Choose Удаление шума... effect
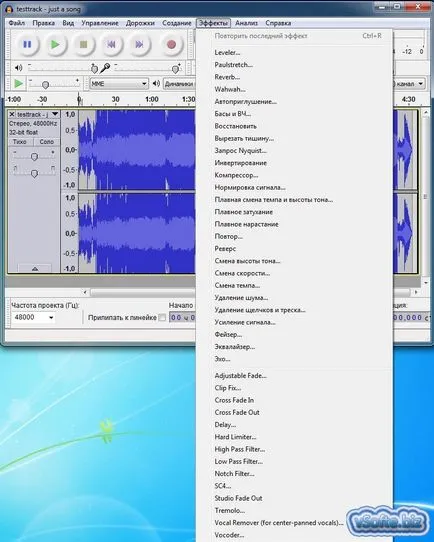 coord(241,298)
